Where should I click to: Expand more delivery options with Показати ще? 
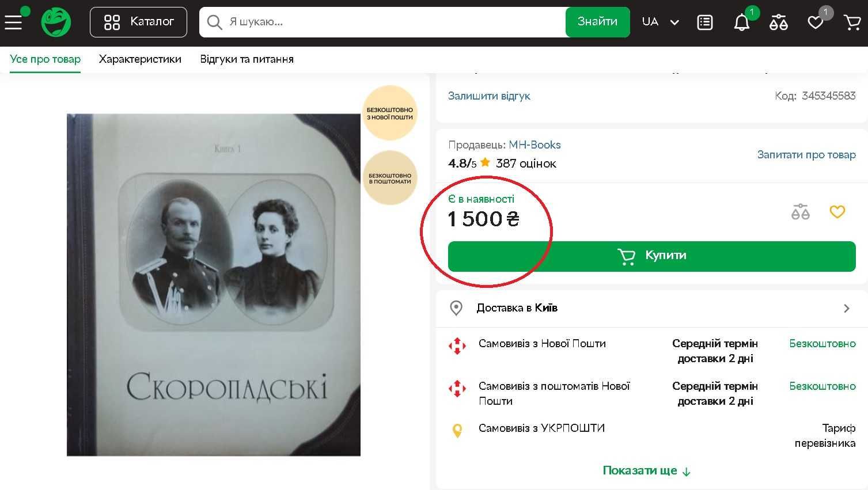(646, 470)
